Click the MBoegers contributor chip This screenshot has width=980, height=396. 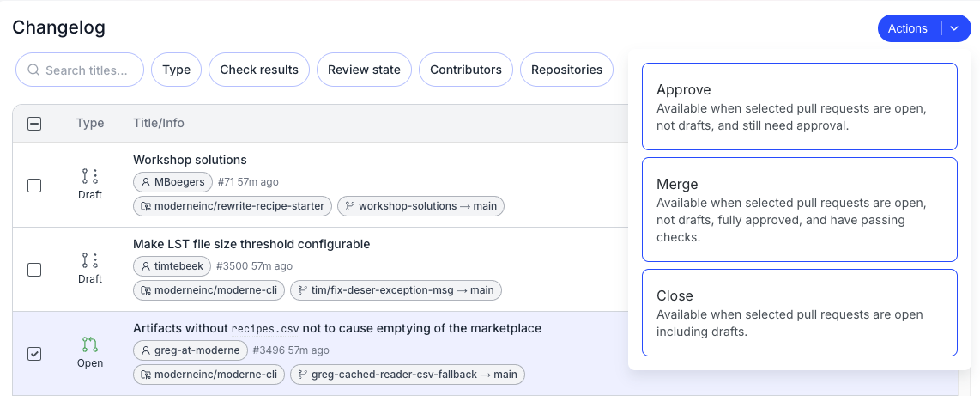click(x=173, y=182)
